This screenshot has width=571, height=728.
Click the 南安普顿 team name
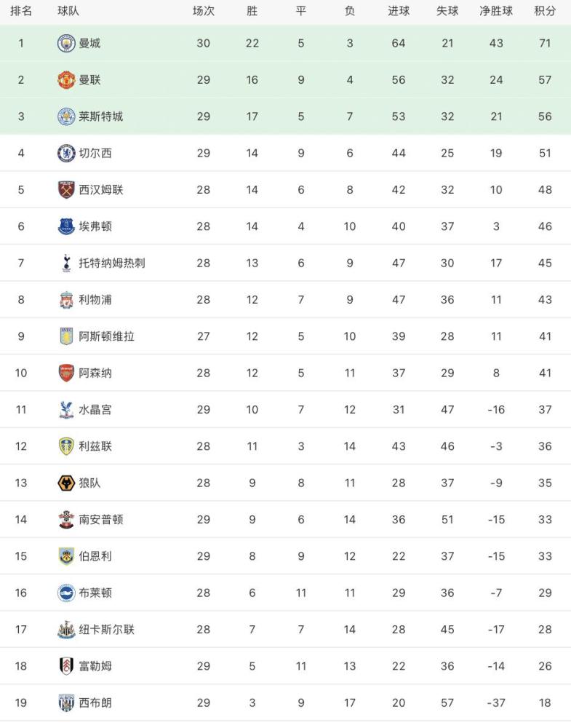[x=100, y=520]
